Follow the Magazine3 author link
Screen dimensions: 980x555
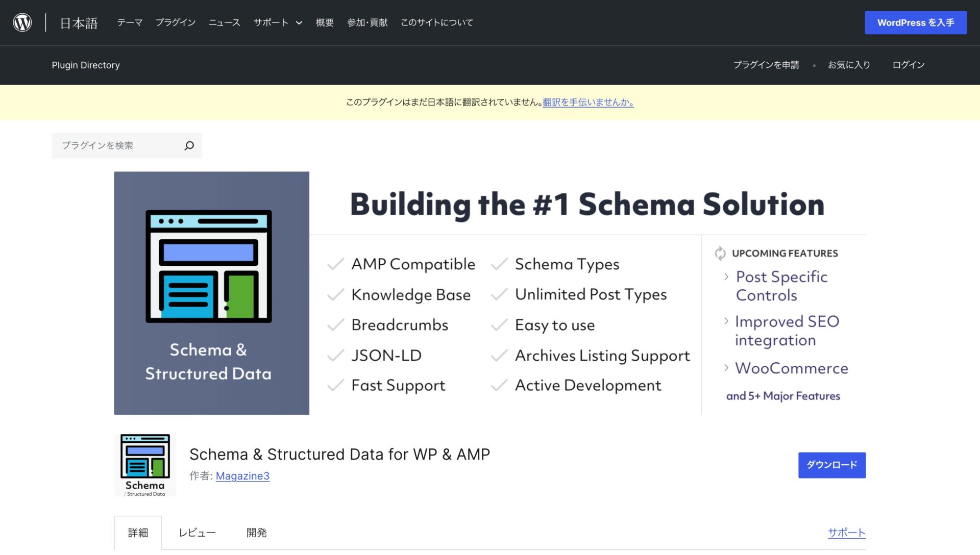(242, 476)
